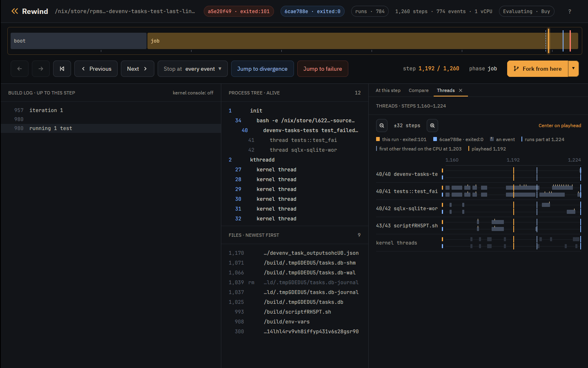Select the init process in tree
Viewport: 588px width, 368px height.
click(x=294, y=111)
